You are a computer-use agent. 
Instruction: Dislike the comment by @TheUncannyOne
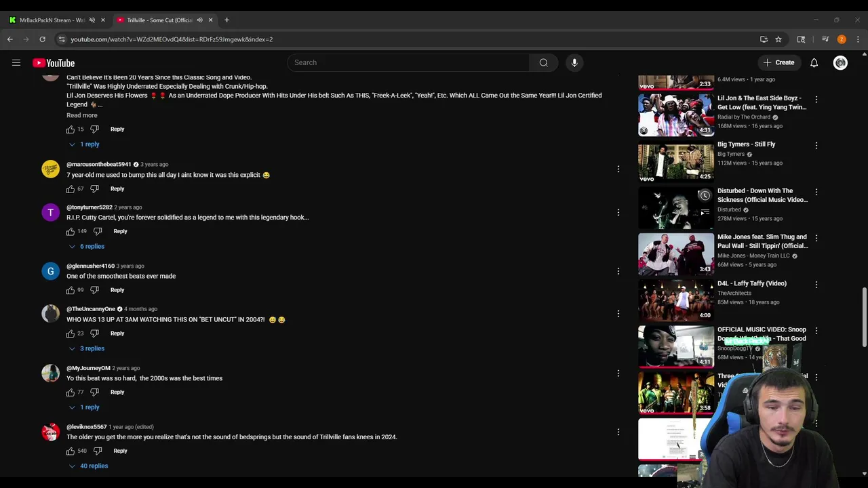coord(95,333)
